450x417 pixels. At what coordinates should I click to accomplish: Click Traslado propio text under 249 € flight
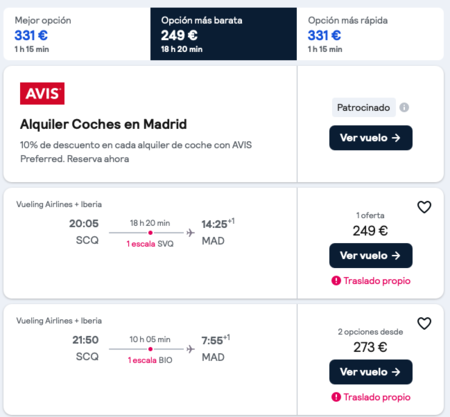[x=377, y=281]
